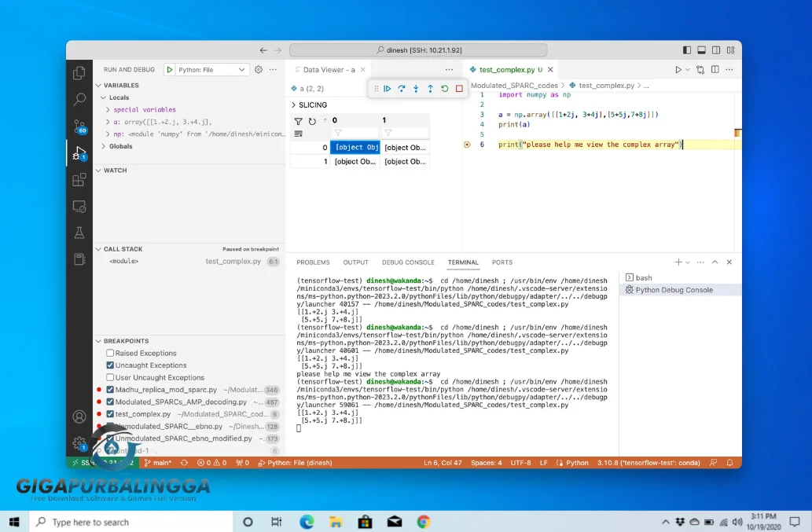The height and width of the screenshot is (532, 812).
Task: Restart the debug session via green restart icon
Action: pos(445,88)
